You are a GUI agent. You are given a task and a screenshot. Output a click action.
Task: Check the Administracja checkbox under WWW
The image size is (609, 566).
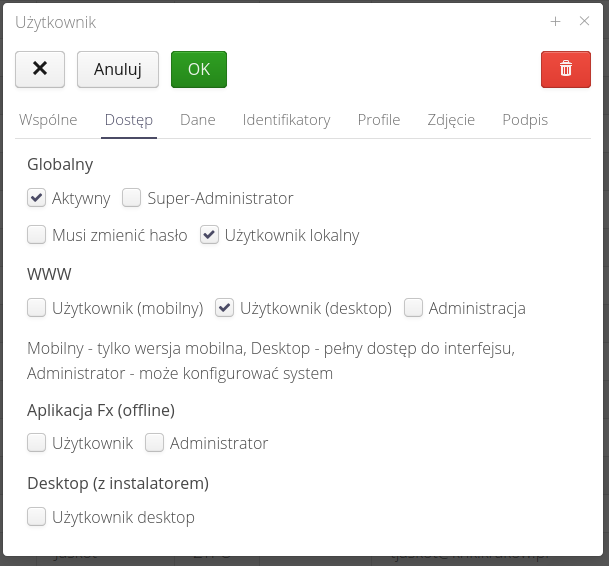click(x=414, y=308)
